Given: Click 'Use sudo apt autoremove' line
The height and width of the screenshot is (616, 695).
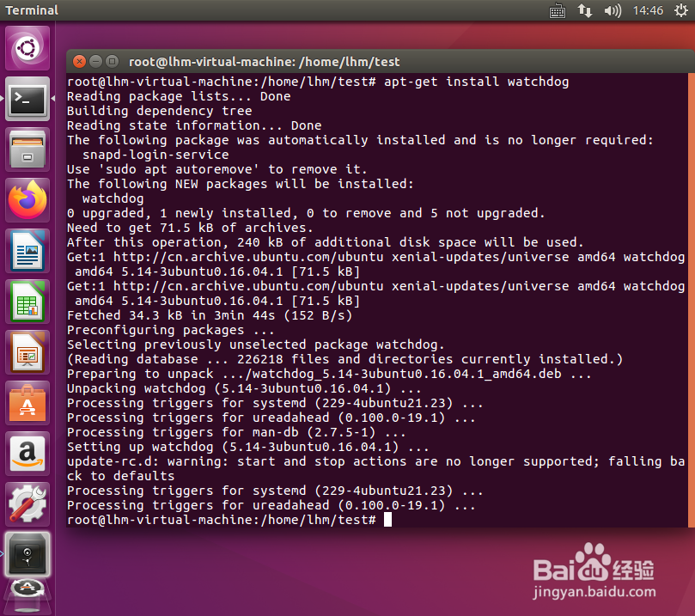Looking at the screenshot, I should pos(217,169).
